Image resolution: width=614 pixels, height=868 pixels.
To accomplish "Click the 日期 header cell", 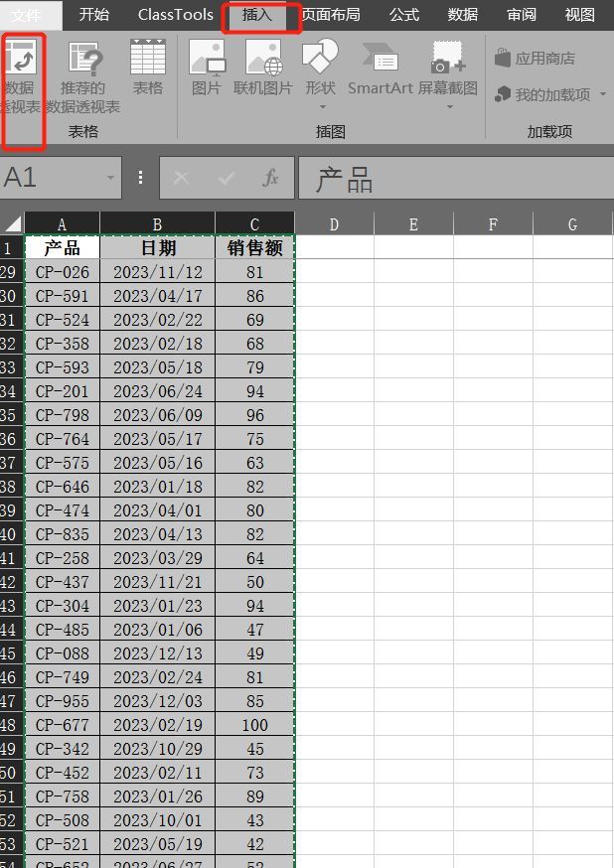I will tap(157, 247).
